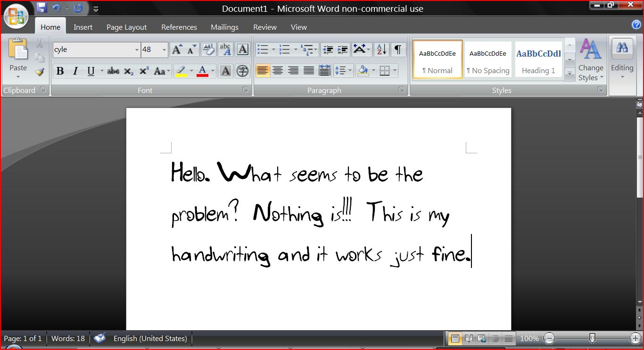644x350 pixels.
Task: Apply paragraph shading with paint bucket
Action: pyautogui.click(x=363, y=71)
